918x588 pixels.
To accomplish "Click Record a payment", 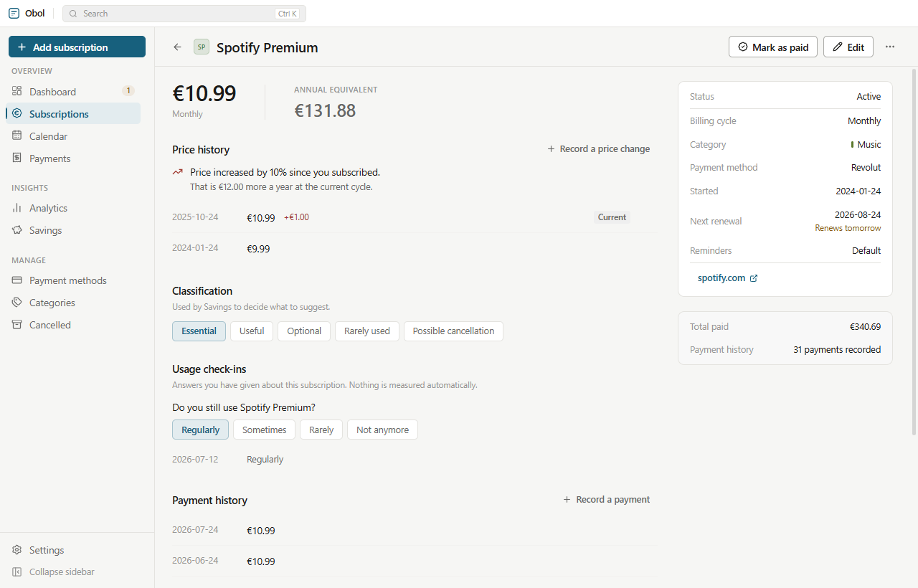I will pos(607,499).
